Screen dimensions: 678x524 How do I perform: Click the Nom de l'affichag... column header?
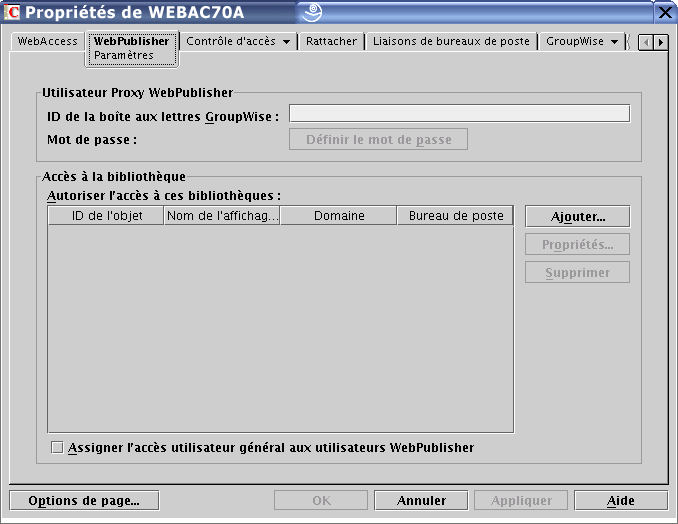tap(222, 216)
